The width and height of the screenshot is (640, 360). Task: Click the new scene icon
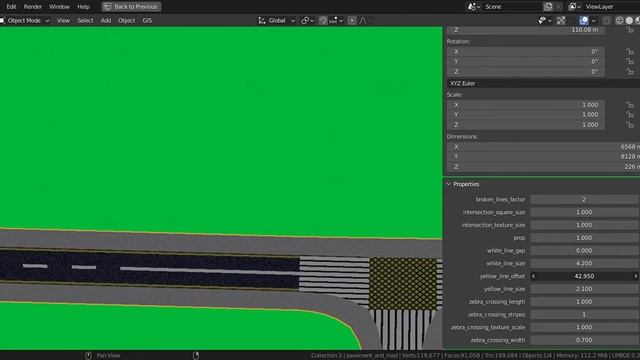[x=548, y=7]
